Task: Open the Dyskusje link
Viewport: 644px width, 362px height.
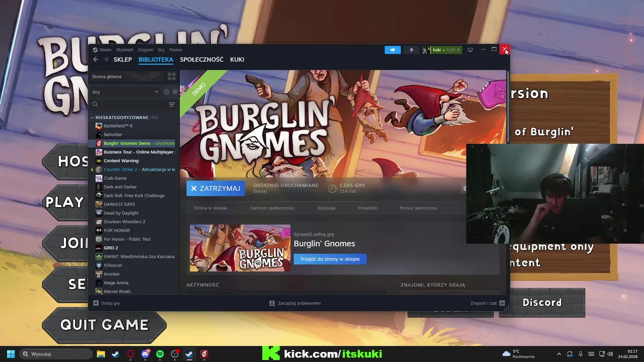Action: point(326,208)
